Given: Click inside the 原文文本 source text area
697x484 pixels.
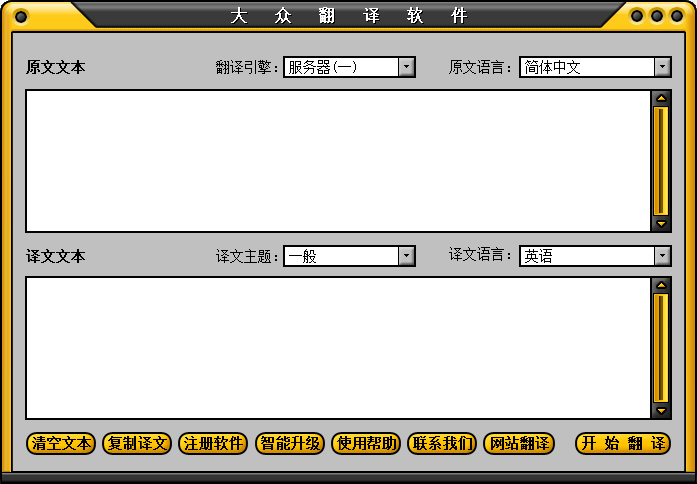Looking at the screenshot, I should tap(338, 161).
